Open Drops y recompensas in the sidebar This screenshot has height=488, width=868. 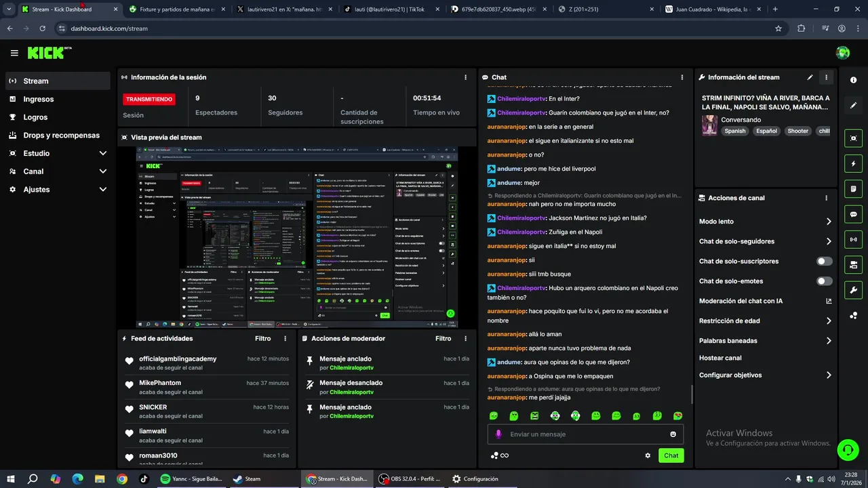(x=58, y=135)
